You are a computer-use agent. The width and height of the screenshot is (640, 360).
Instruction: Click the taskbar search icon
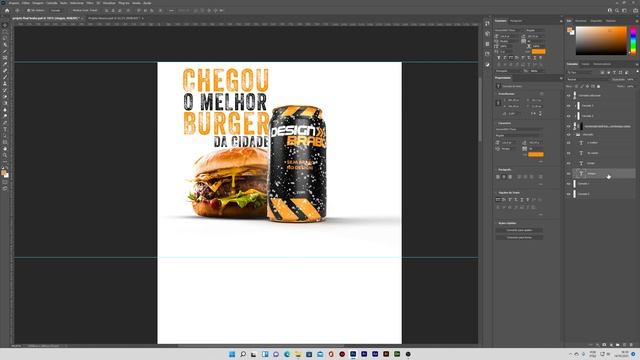[x=243, y=354]
